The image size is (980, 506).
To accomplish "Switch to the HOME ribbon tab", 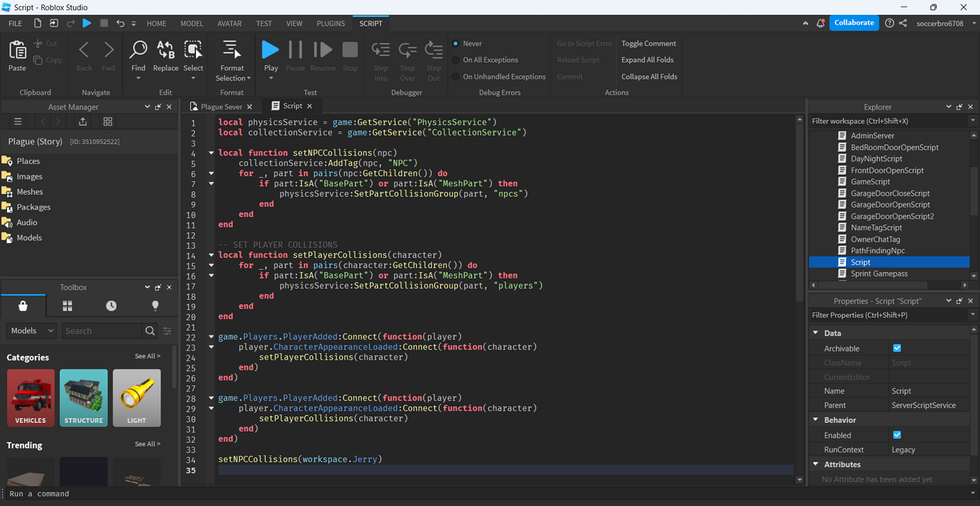I will [156, 23].
